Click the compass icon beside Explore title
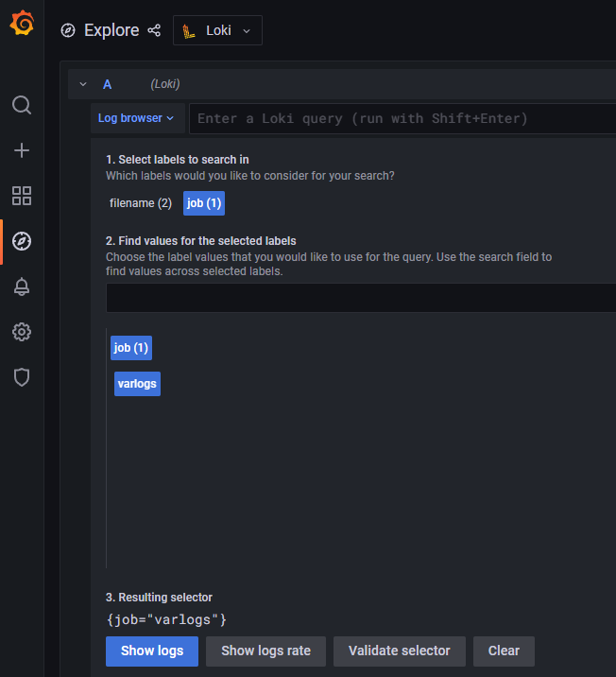This screenshot has width=616, height=677. [68, 30]
